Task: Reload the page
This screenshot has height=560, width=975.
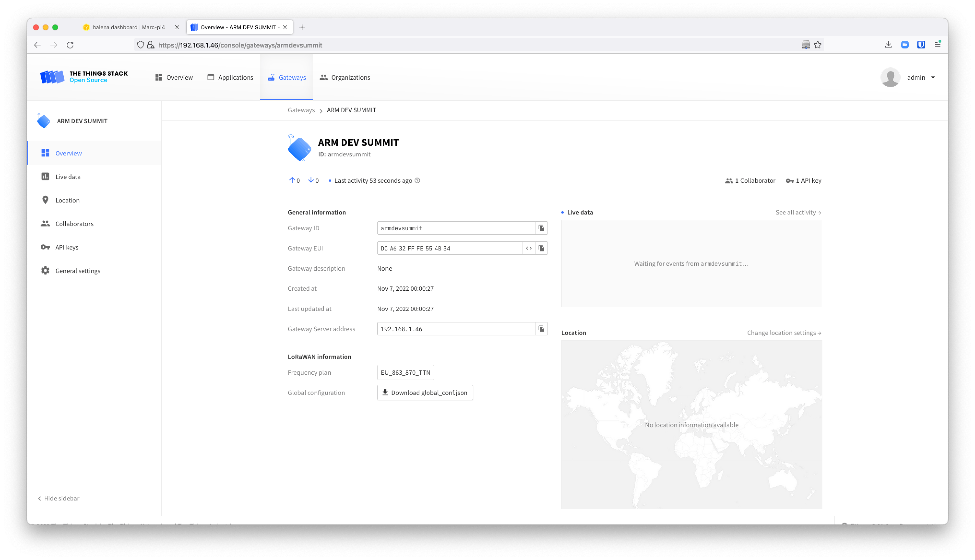Action: 70,45
